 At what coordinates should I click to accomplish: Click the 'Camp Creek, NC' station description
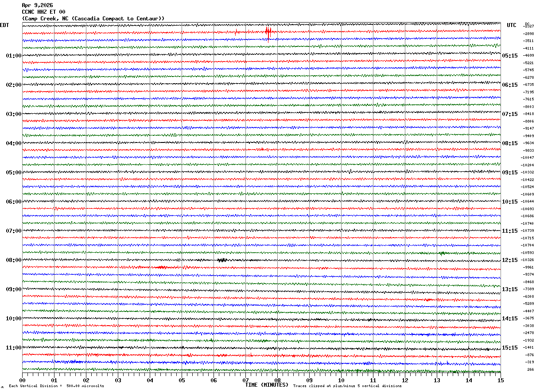point(93,19)
